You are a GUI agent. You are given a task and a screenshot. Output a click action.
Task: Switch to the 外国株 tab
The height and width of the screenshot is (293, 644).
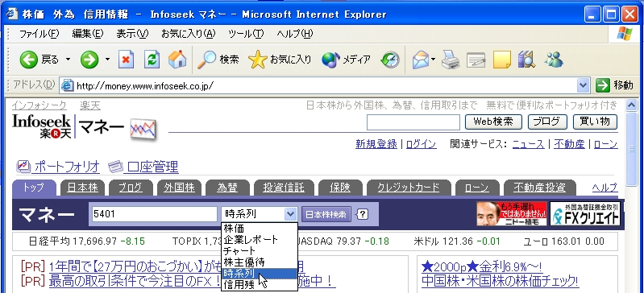[179, 188]
